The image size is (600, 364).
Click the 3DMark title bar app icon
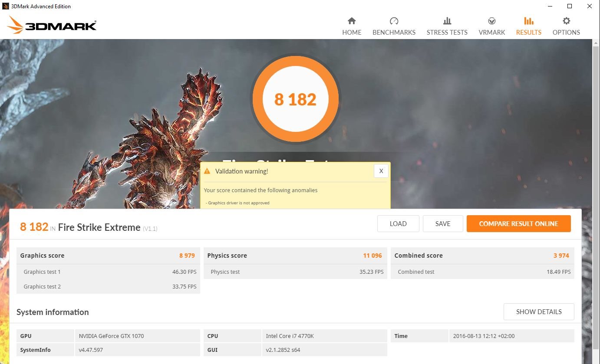click(6, 6)
